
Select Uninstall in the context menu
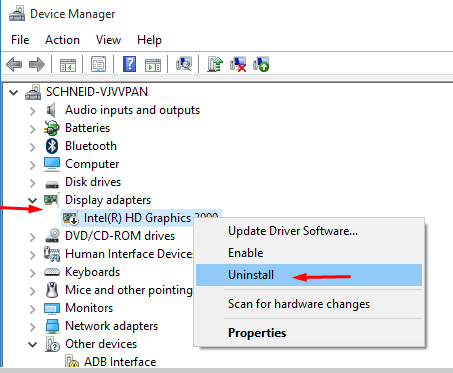[x=309, y=275]
